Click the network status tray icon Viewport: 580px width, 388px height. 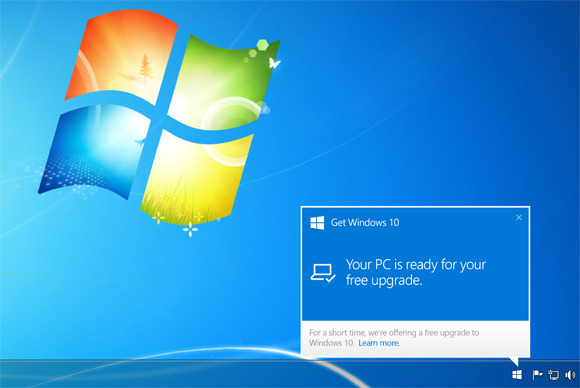click(x=554, y=375)
